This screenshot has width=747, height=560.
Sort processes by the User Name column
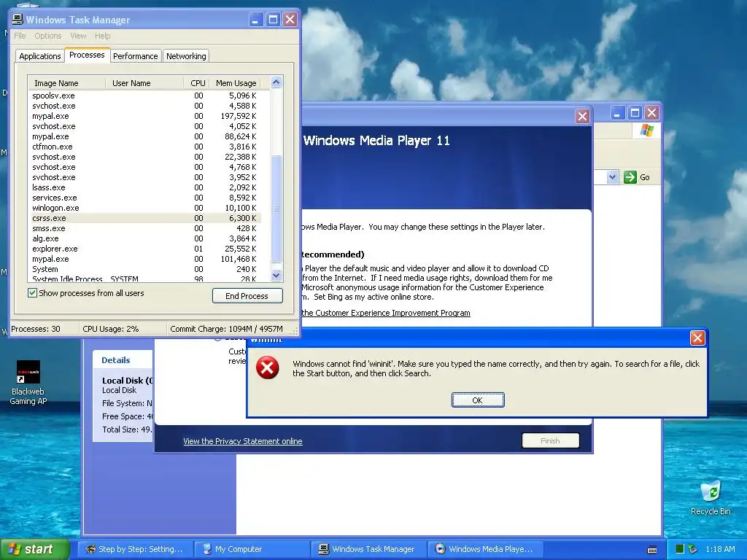tap(144, 83)
